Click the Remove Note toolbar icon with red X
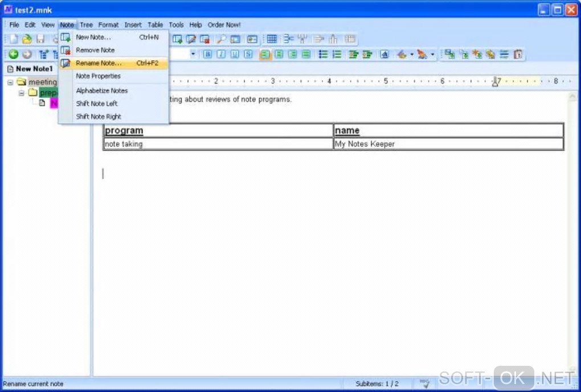This screenshot has width=581, height=392. (x=204, y=39)
